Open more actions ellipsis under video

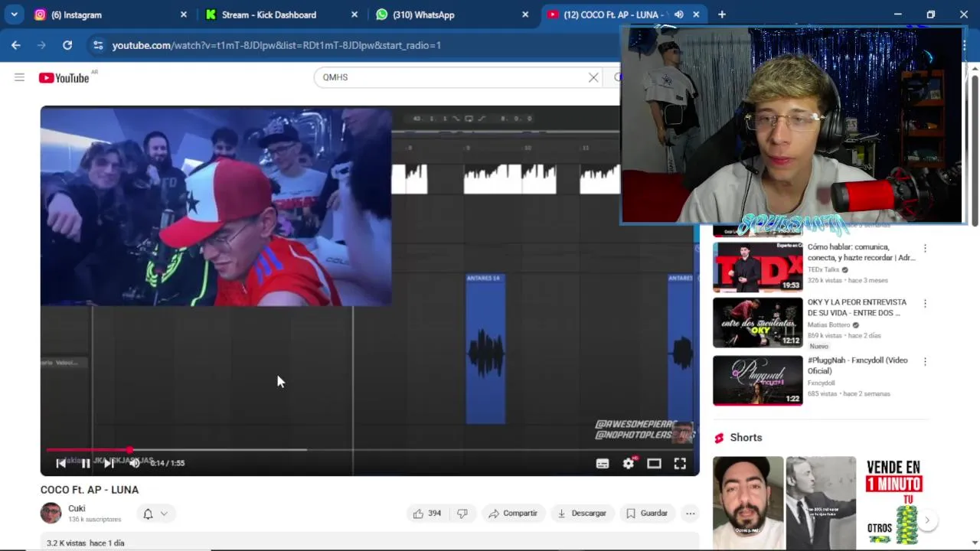point(691,514)
